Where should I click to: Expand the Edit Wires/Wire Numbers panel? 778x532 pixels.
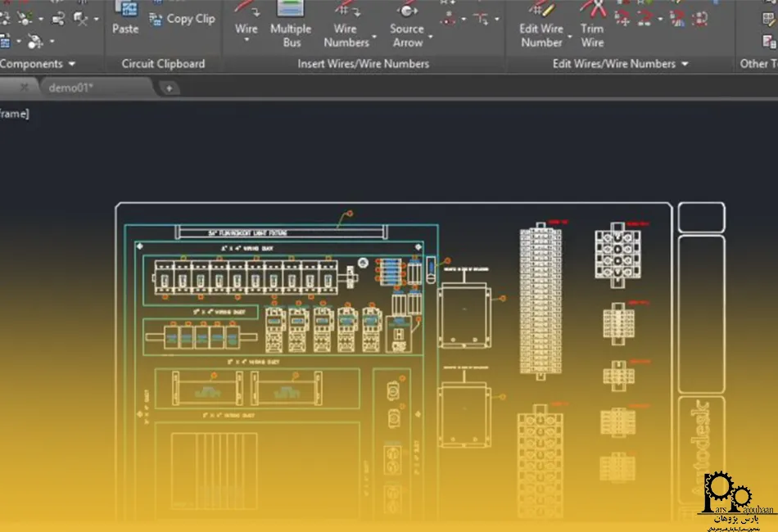pyautogui.click(x=685, y=64)
